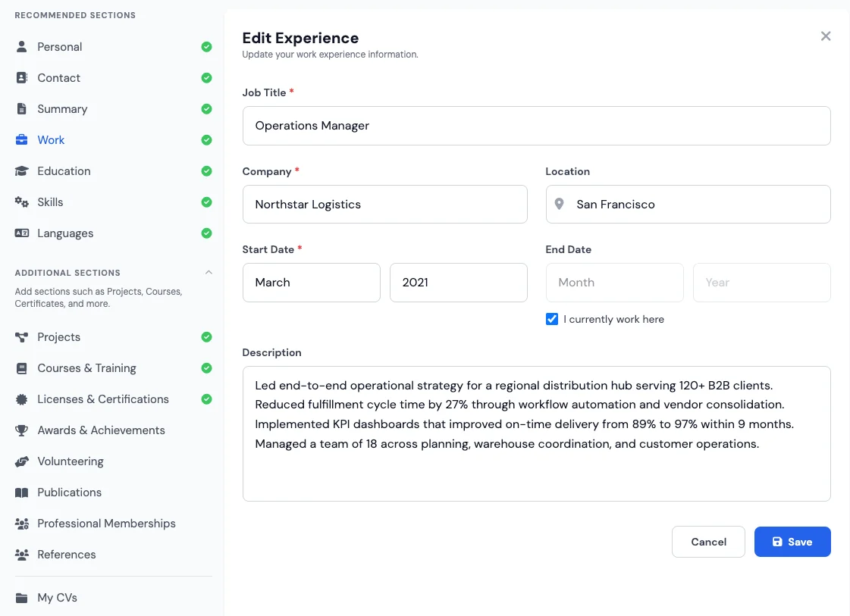The width and height of the screenshot is (850, 616).
Task: Open the End Date Year dropdown
Action: pyautogui.click(x=761, y=283)
